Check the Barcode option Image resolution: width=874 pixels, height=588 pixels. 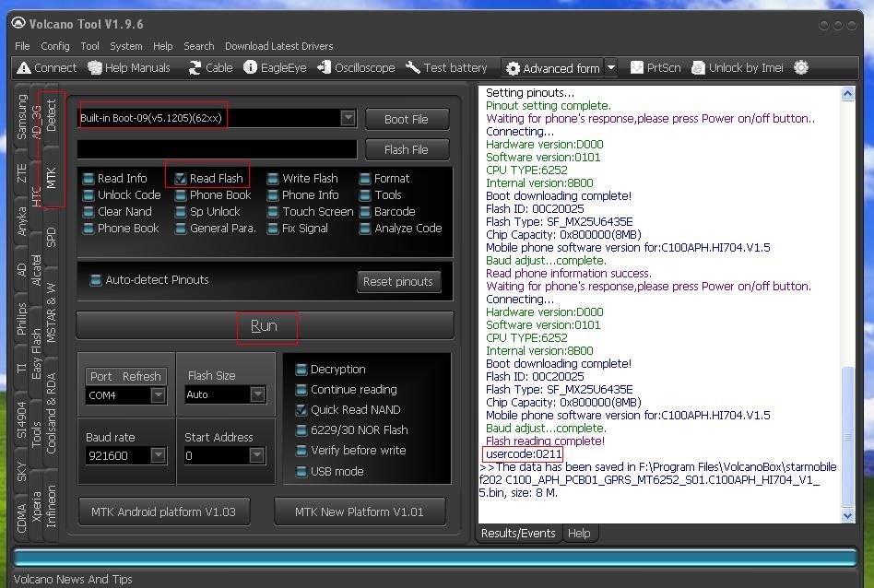[364, 212]
